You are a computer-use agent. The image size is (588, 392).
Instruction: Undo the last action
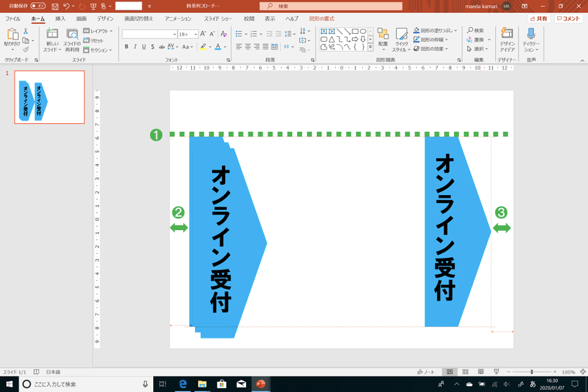66,6
